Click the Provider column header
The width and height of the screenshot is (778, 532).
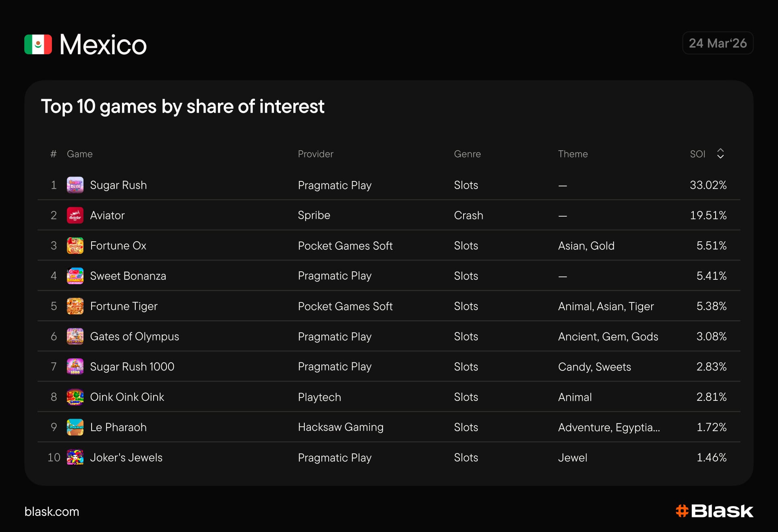(x=315, y=154)
